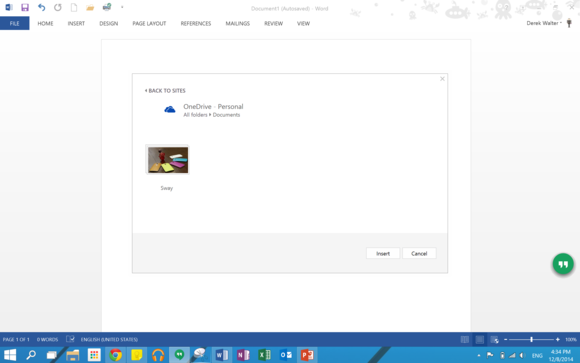Screen dimensions: 580x363
Task: Switch to Web Layout view
Action: pos(495,339)
